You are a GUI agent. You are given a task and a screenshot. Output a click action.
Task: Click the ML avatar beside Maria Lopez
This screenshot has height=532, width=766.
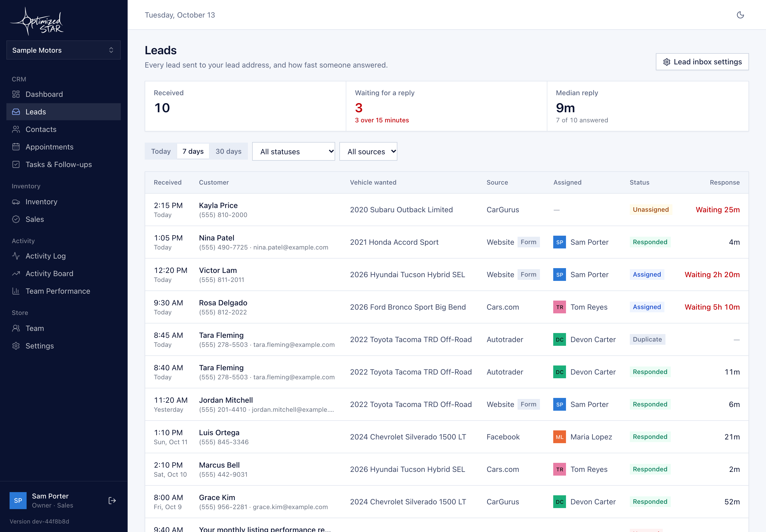560,437
